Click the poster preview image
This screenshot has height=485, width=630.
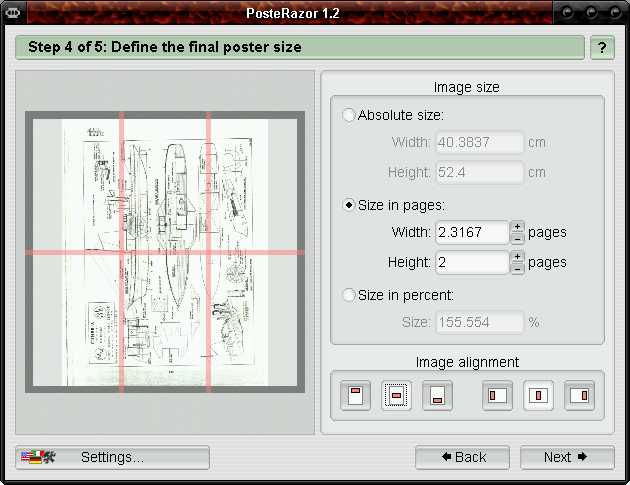[164, 251]
